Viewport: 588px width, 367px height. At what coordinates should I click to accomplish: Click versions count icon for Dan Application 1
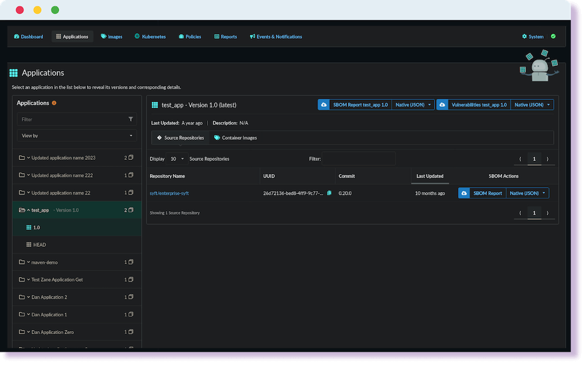coord(131,315)
